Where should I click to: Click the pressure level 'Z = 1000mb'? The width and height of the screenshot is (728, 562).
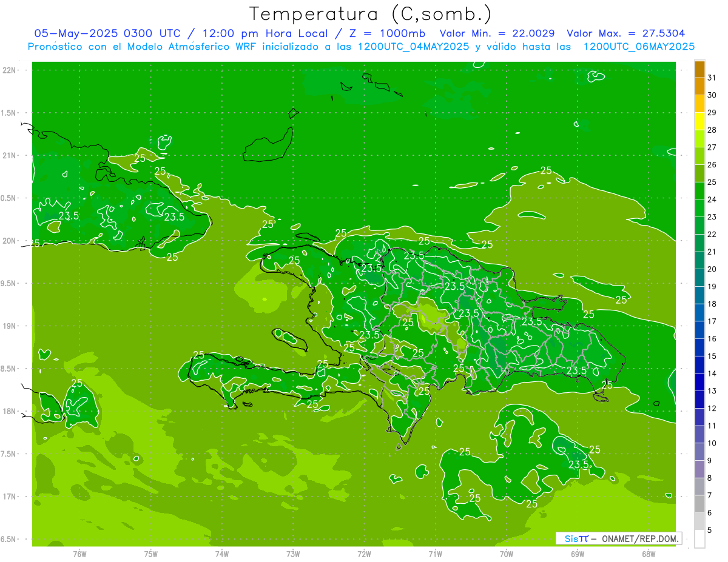[387, 33]
